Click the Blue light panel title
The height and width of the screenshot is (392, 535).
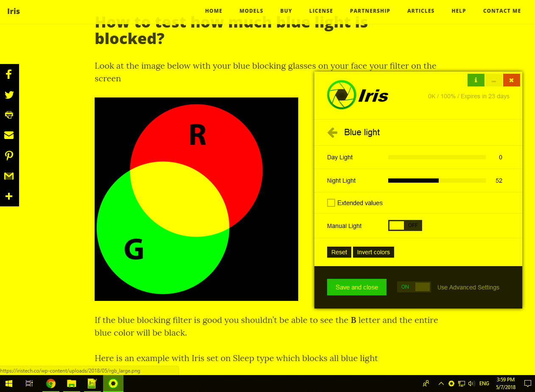point(362,132)
